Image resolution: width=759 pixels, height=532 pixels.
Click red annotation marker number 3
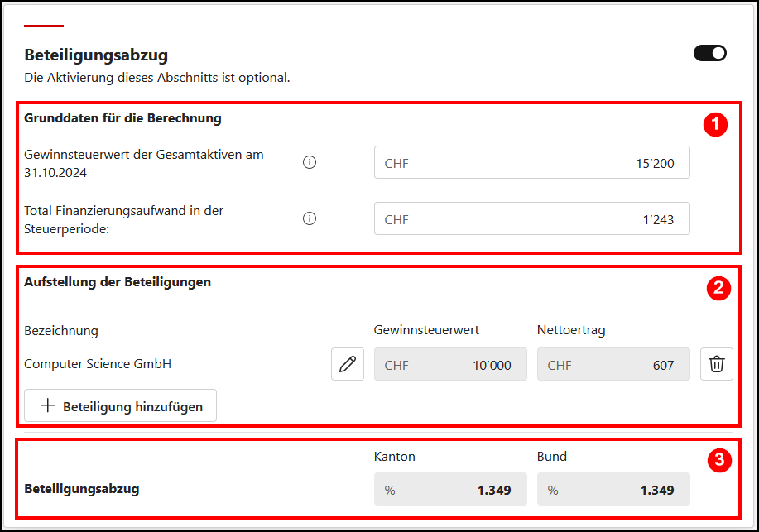(719, 460)
